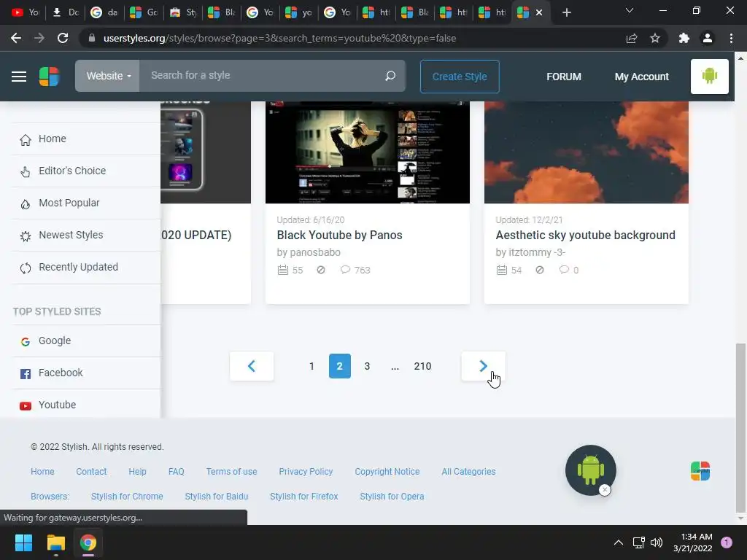The width and height of the screenshot is (747, 560).
Task: Open the Android app button in header
Action: 709,76
